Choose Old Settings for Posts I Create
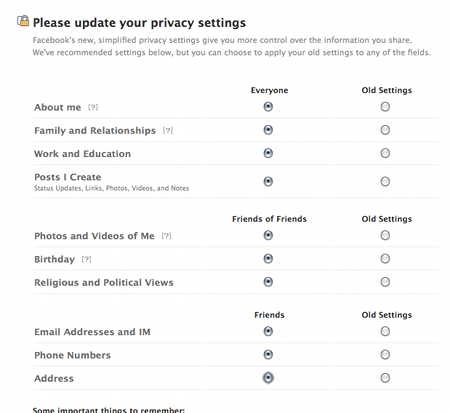This screenshot has width=450, height=413. click(385, 182)
